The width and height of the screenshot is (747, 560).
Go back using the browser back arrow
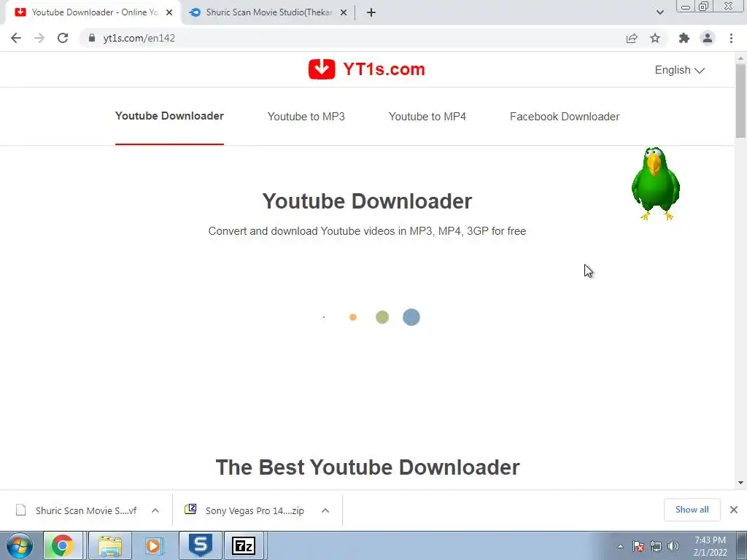click(16, 38)
